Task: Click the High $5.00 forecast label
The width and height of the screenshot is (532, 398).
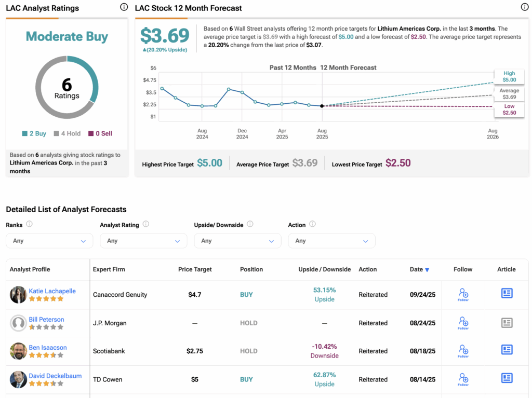Action: [x=509, y=77]
